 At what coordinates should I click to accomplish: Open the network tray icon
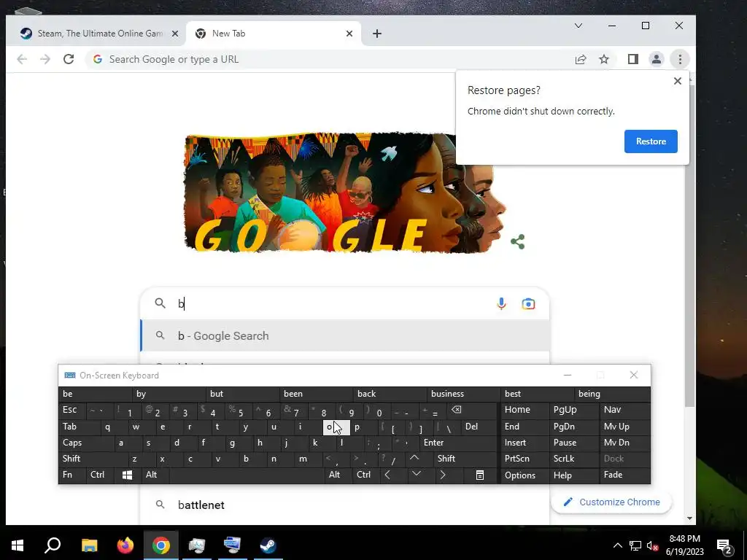pos(635,545)
